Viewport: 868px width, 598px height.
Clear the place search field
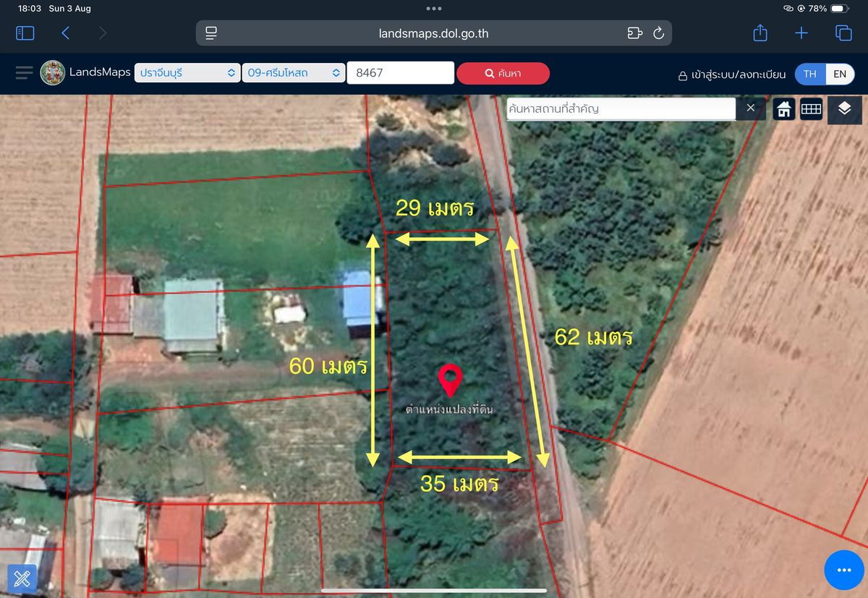coord(751,108)
